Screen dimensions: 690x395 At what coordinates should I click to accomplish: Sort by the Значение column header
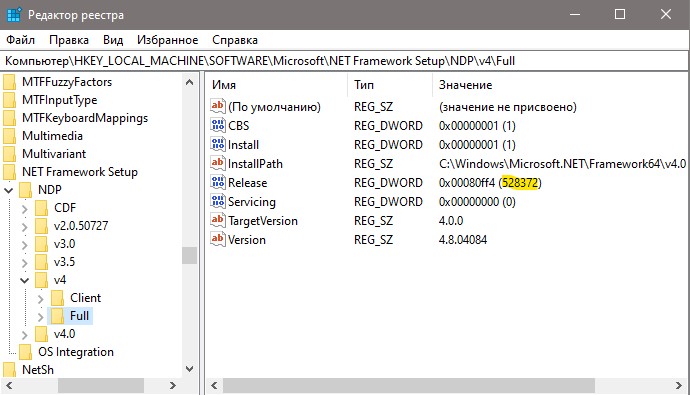(x=560, y=84)
